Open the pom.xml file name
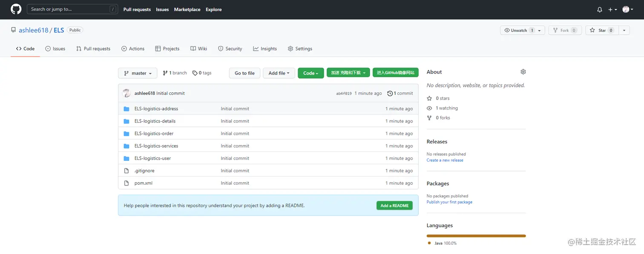 (143, 183)
